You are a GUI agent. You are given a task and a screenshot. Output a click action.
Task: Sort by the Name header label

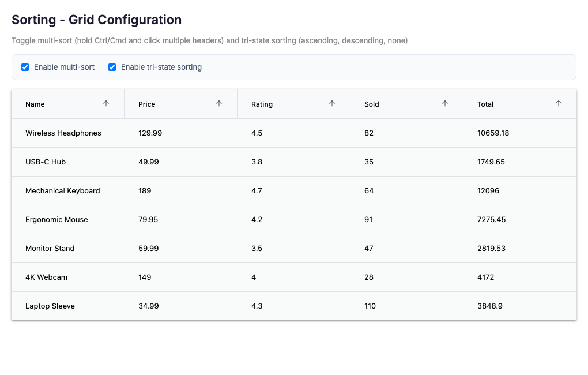35,104
